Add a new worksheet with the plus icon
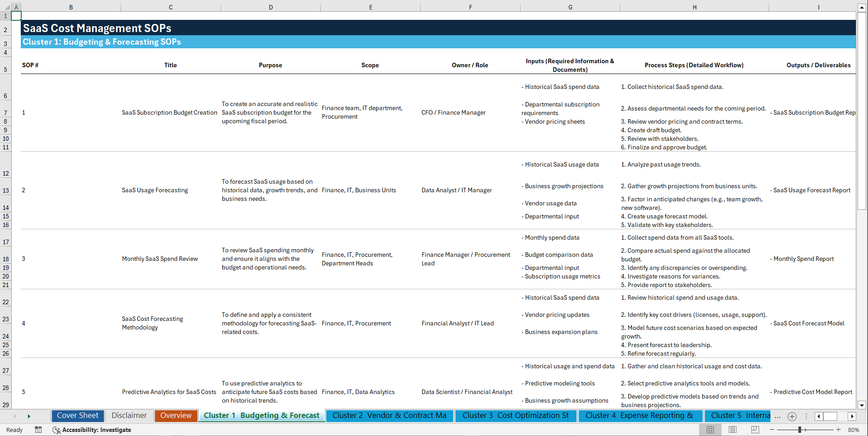The image size is (868, 436). click(x=792, y=417)
